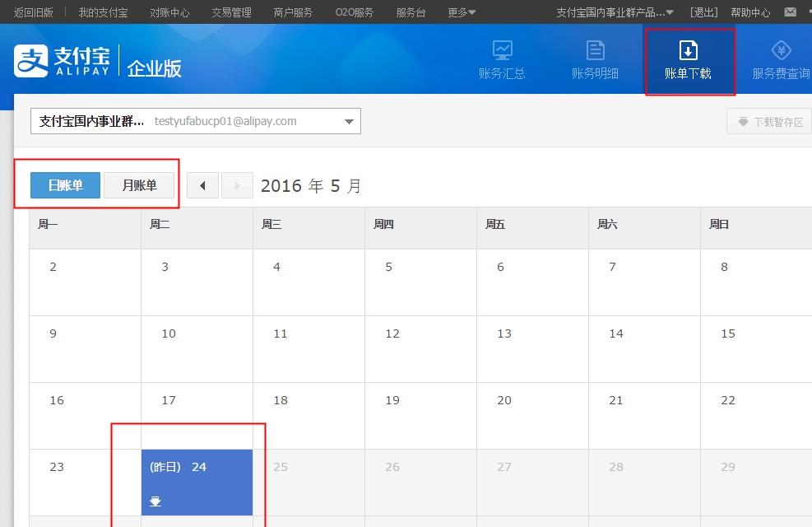
Task: Open 帮助中心 link
Action: coord(750,12)
